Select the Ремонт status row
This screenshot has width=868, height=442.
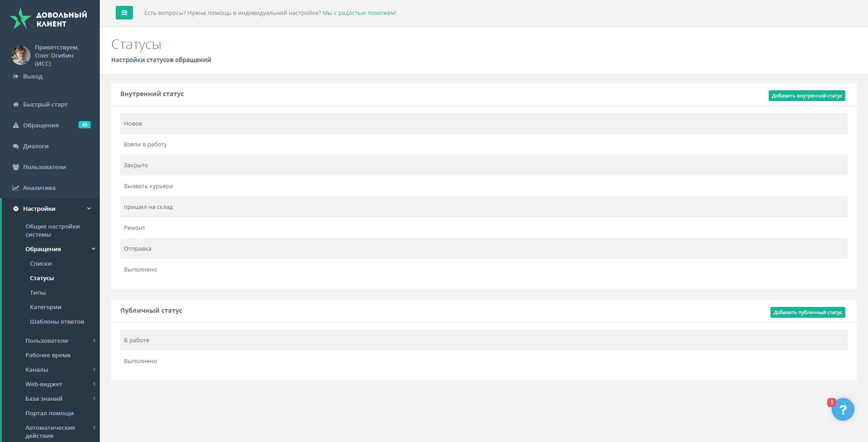pyautogui.click(x=484, y=228)
